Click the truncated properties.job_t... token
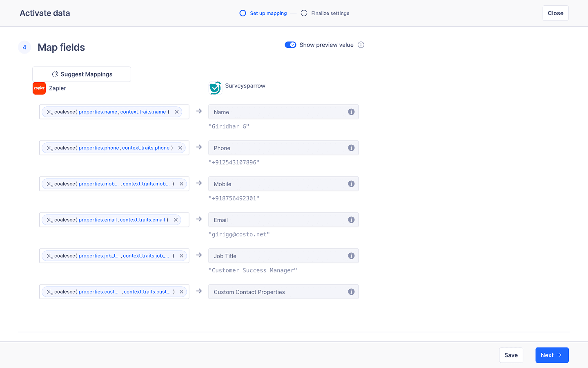This screenshot has height=368, width=588. click(99, 256)
